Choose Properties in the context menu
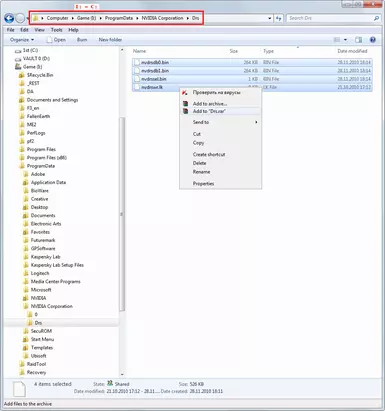Viewport: 385px width, 411px height. point(221,183)
